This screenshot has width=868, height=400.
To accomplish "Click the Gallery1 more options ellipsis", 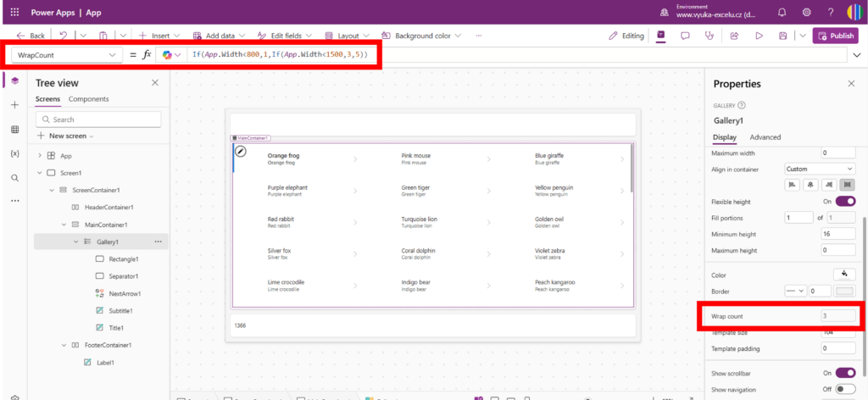I will 159,242.
